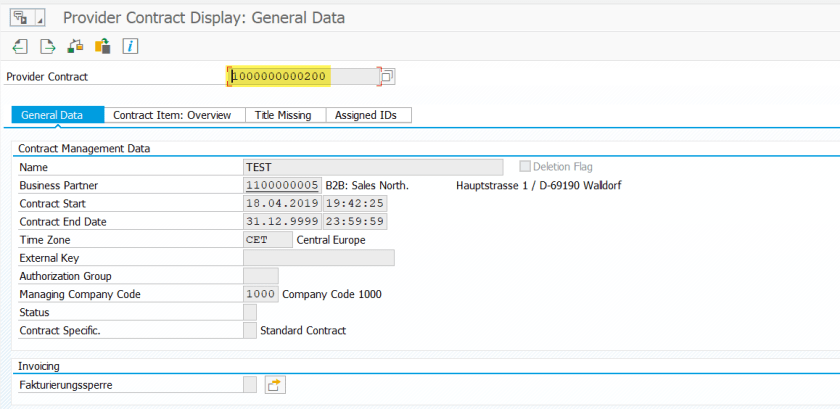Viewport: 840px width, 409px height.
Task: Click the External Key field
Action: point(319,258)
